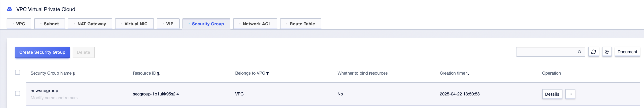644x108 pixels.
Task: Open the NAT Gateway tab
Action: click(x=90, y=24)
